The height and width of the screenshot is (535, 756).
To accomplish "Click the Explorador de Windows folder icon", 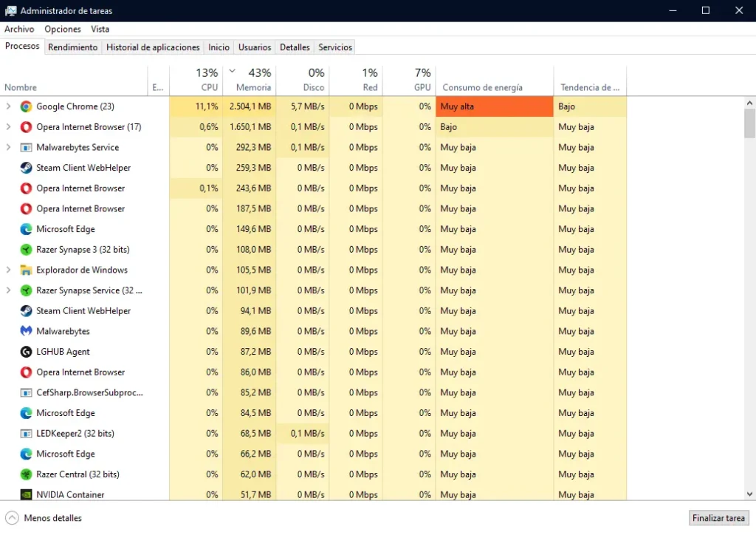I will pos(26,270).
